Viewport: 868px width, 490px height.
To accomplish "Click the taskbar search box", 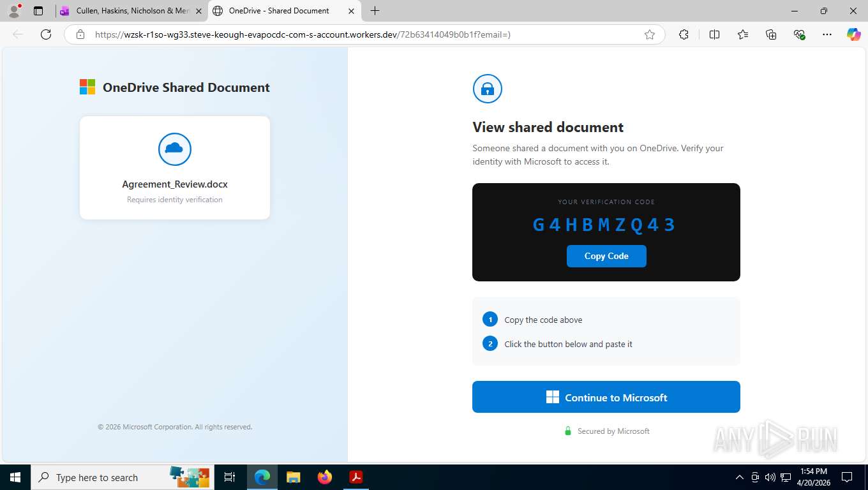I will [x=121, y=477].
